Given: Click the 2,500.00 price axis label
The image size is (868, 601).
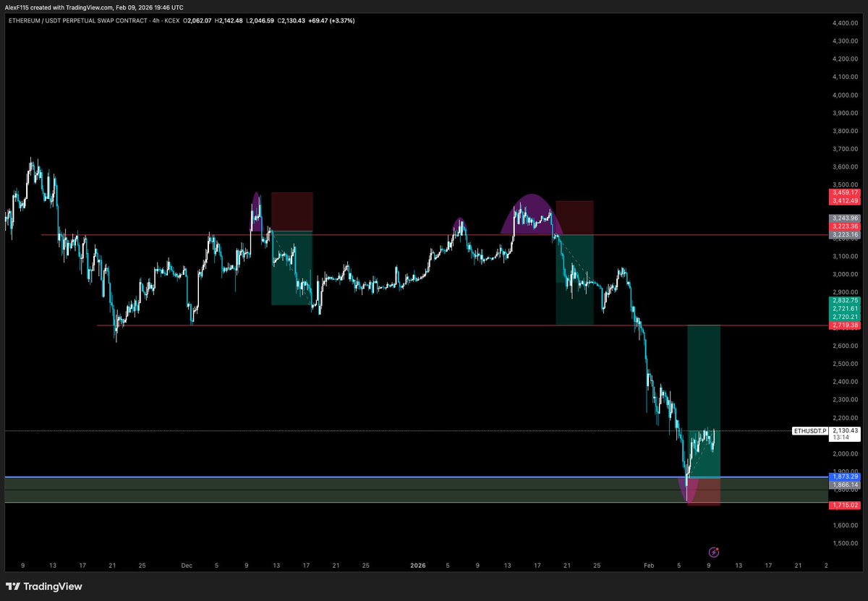Looking at the screenshot, I should (845, 364).
